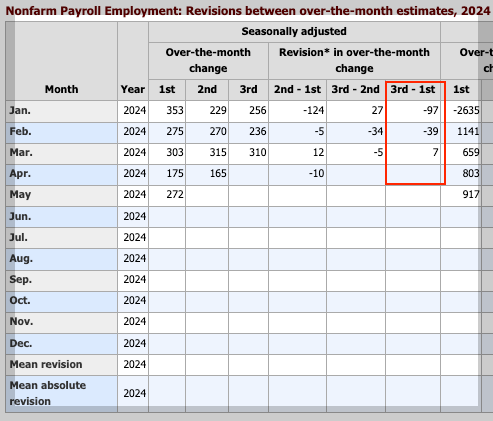Screen dimensions: 493x421
Task: Click the -2635 value
Action: [466, 110]
